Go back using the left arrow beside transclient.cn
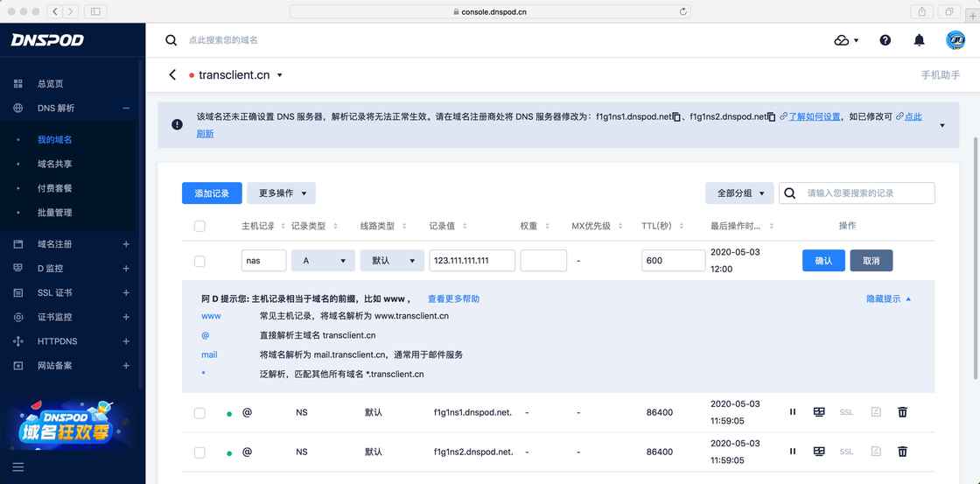 pos(172,75)
